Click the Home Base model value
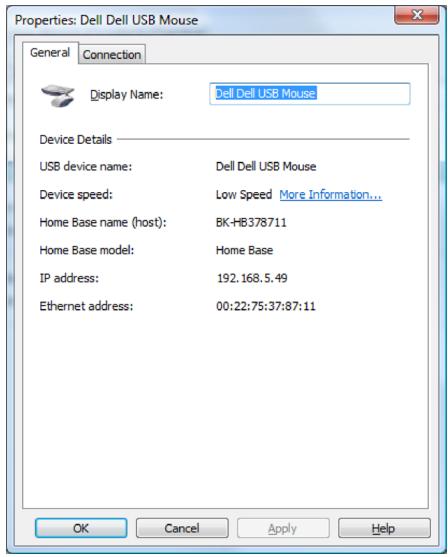The image size is (448, 557). [x=244, y=250]
